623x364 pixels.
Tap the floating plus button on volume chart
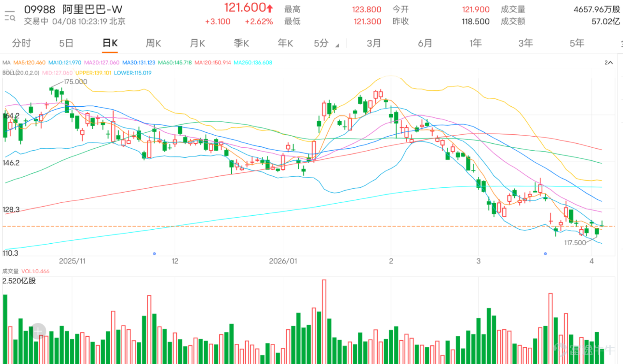click(x=38, y=331)
